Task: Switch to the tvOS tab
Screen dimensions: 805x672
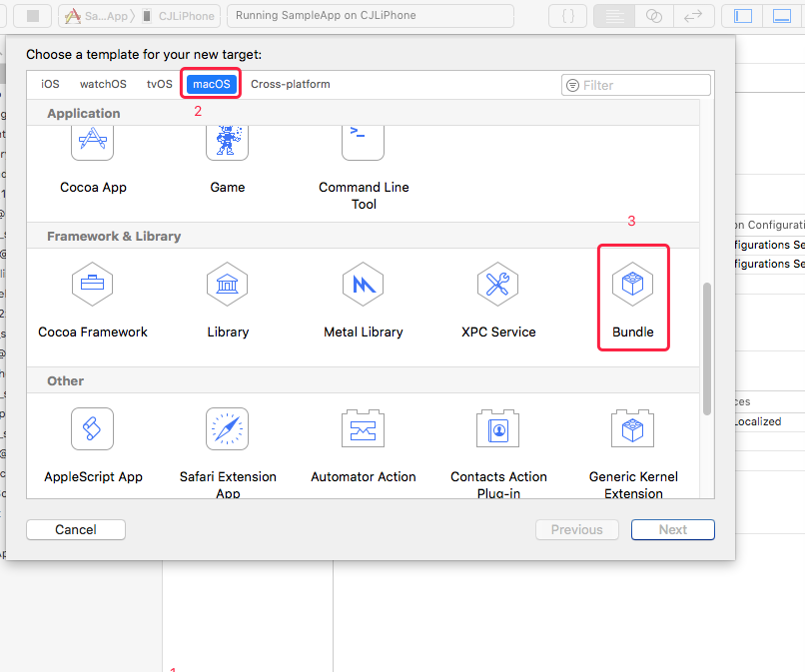Action: coord(159,84)
